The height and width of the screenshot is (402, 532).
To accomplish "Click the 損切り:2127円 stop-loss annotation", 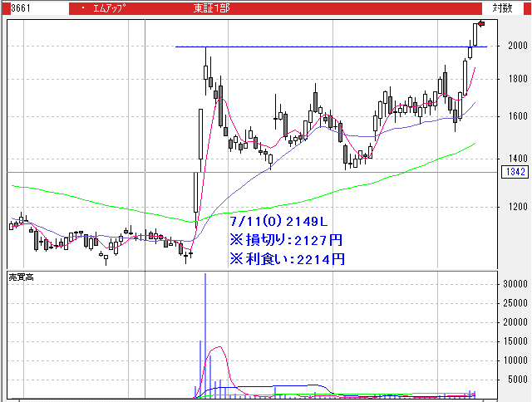I will (x=286, y=241).
